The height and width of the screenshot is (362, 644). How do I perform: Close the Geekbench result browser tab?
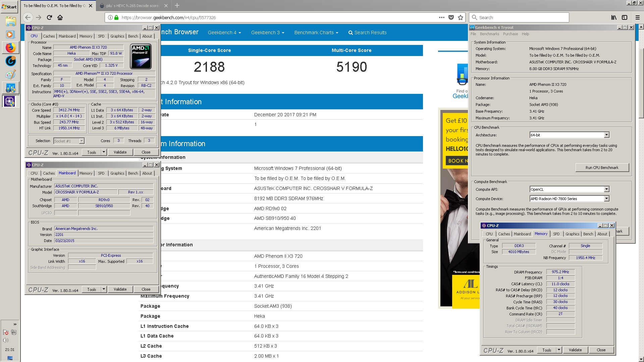pos(91,6)
